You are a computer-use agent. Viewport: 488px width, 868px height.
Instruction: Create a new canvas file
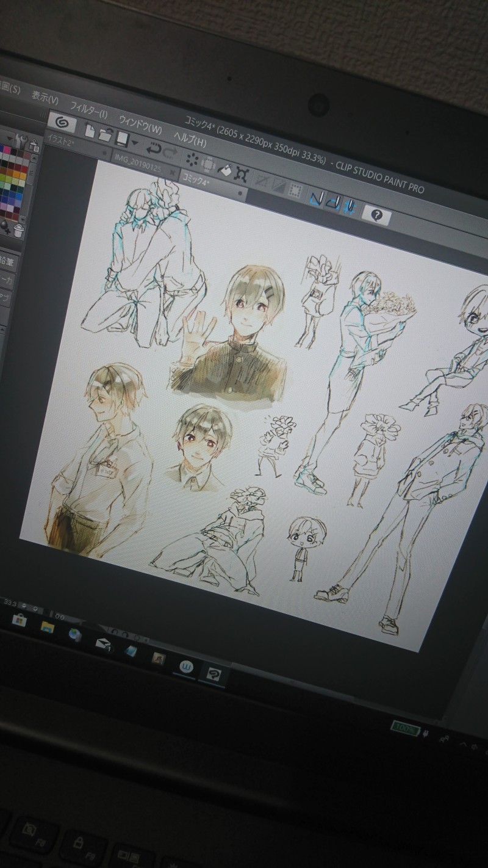90,130
